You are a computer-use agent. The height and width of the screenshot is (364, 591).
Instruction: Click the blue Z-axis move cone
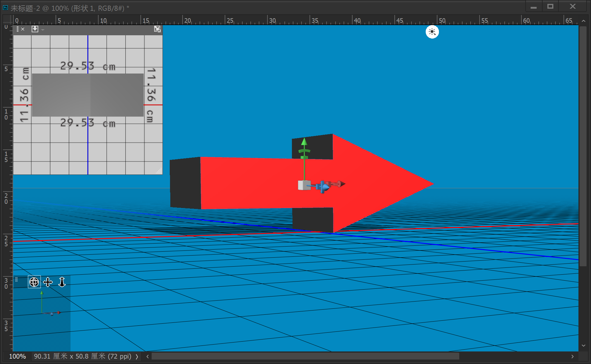[x=326, y=187]
